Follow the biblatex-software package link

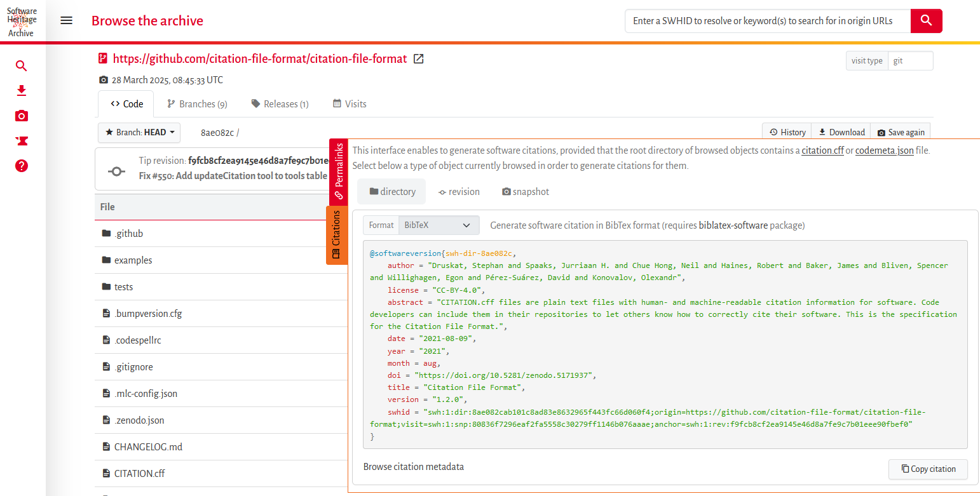click(733, 225)
